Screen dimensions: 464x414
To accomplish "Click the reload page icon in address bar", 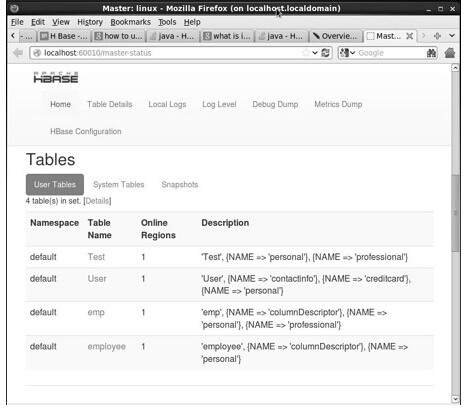I will (325, 53).
